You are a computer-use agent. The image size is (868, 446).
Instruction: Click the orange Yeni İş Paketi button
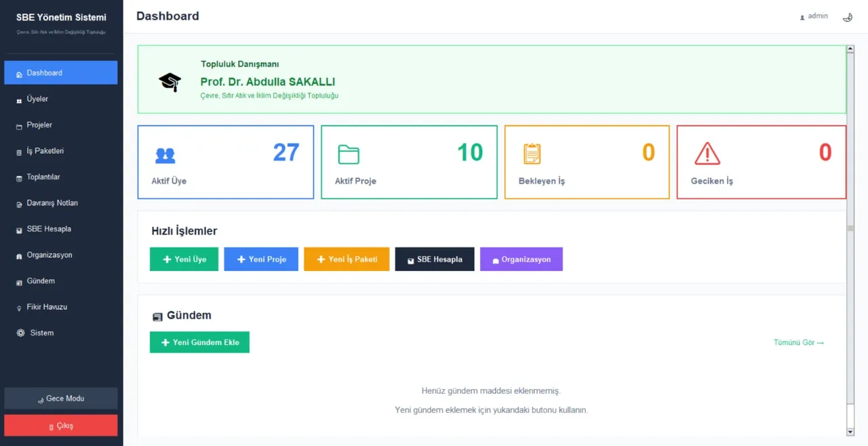pyautogui.click(x=347, y=259)
